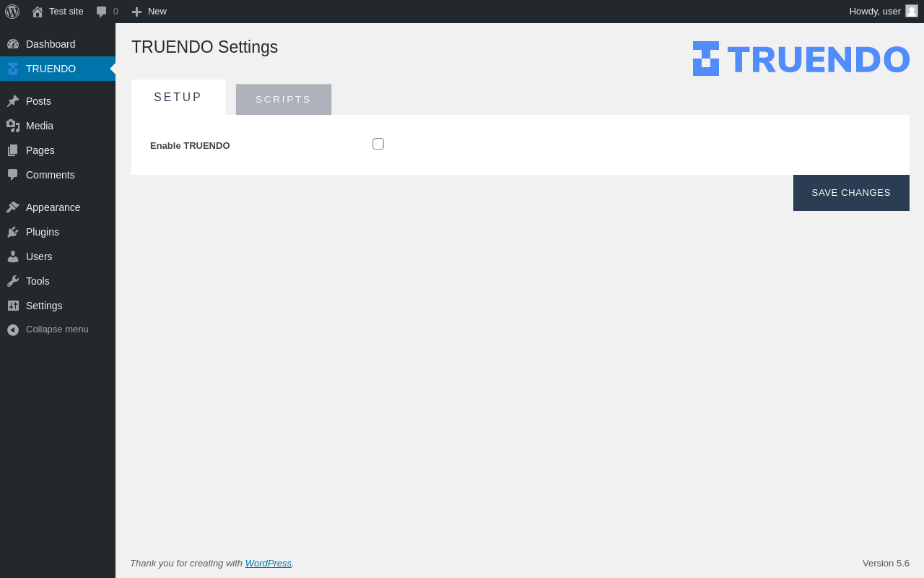Click the plus icon for New content
The image size is (924, 578).
[x=136, y=12]
